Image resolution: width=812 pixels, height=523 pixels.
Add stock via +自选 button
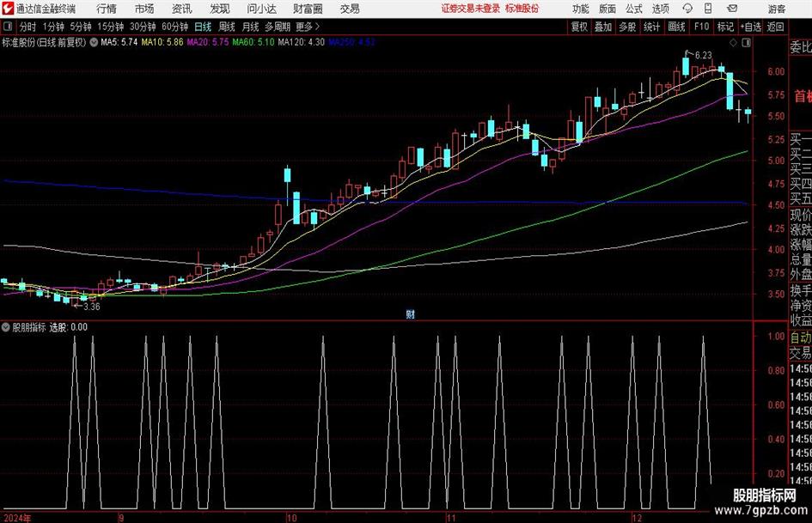[750, 27]
